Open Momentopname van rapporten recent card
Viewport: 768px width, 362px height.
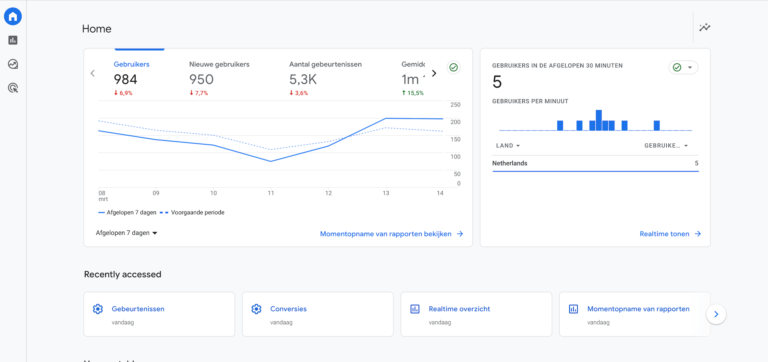click(634, 314)
